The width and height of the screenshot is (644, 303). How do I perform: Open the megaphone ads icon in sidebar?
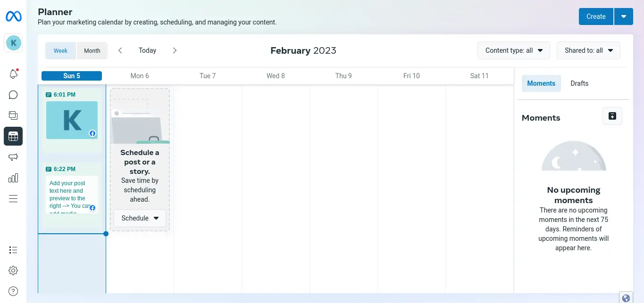click(x=13, y=157)
